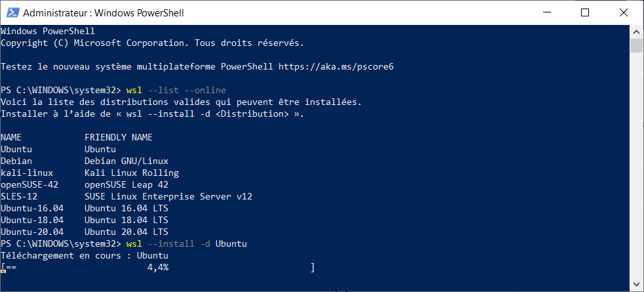This screenshot has height=292, width=644.
Task: Click the FRIENDLY NAME column header
Action: pos(119,137)
